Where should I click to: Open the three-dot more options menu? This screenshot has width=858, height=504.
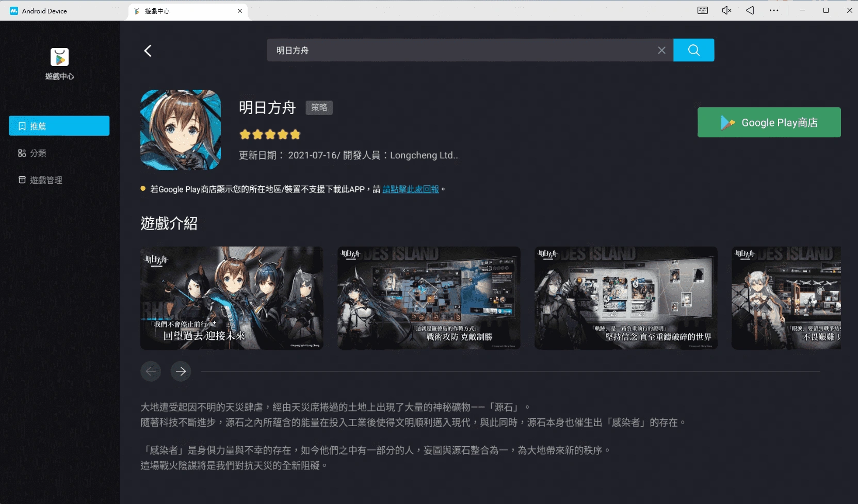(x=773, y=10)
